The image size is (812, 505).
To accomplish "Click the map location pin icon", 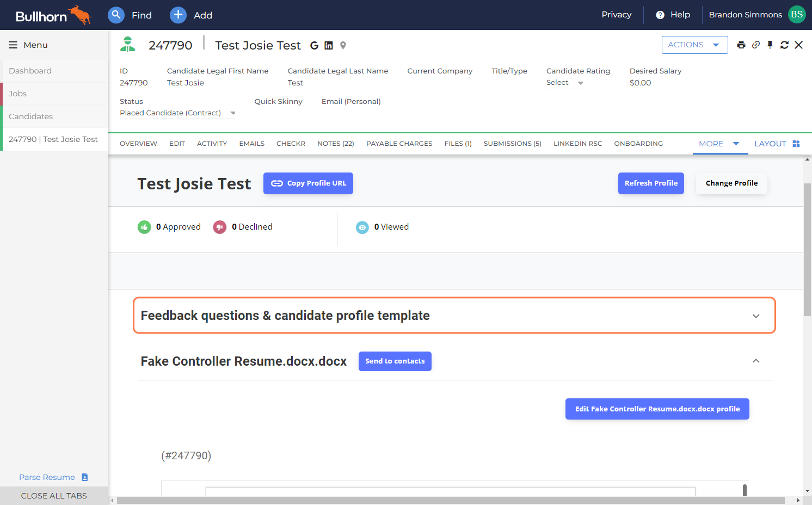I will tap(343, 46).
